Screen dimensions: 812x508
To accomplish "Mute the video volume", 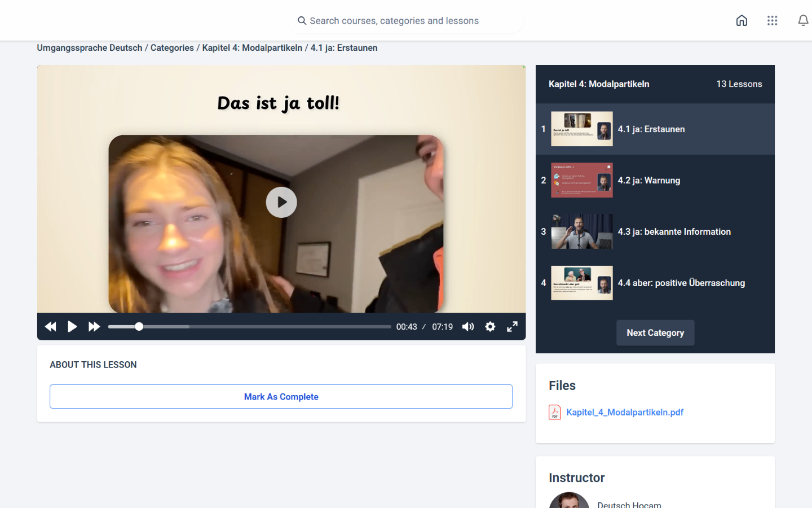I will [x=468, y=327].
